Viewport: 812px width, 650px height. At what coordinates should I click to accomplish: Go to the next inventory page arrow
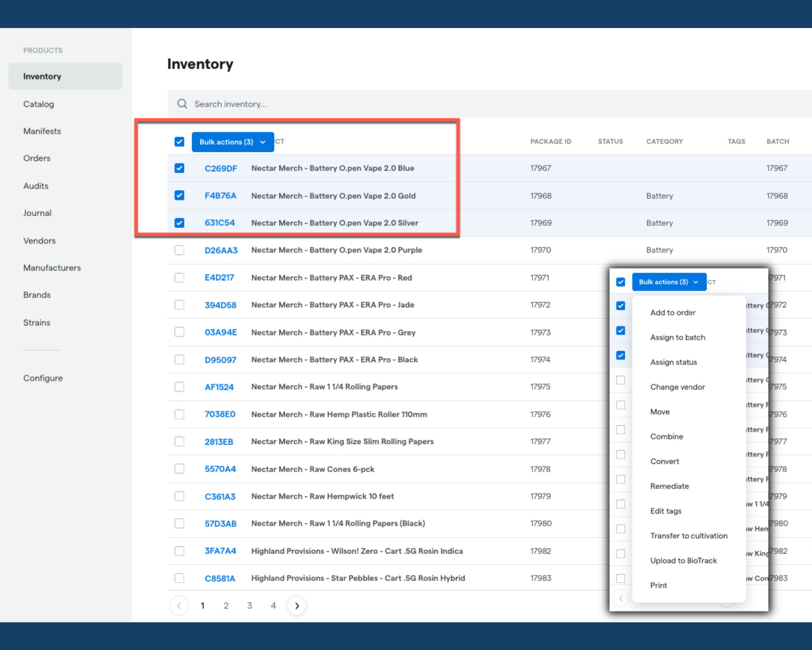tap(297, 605)
